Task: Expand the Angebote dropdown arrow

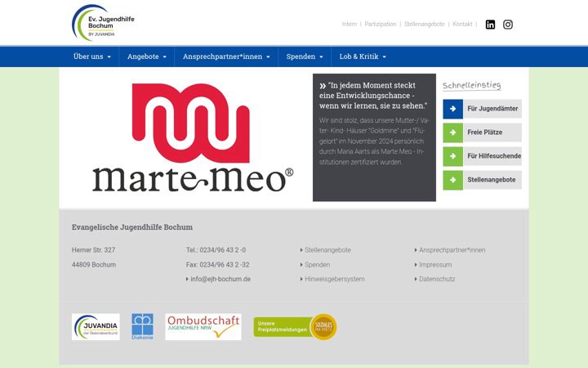Action: (165, 57)
